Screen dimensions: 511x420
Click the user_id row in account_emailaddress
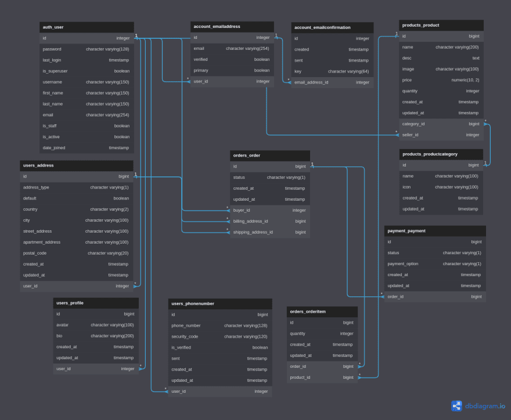tap(232, 82)
